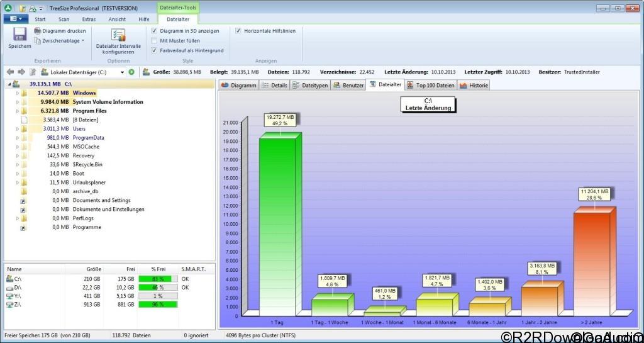Click the green refresh scan button

pyautogui.click(x=131, y=72)
